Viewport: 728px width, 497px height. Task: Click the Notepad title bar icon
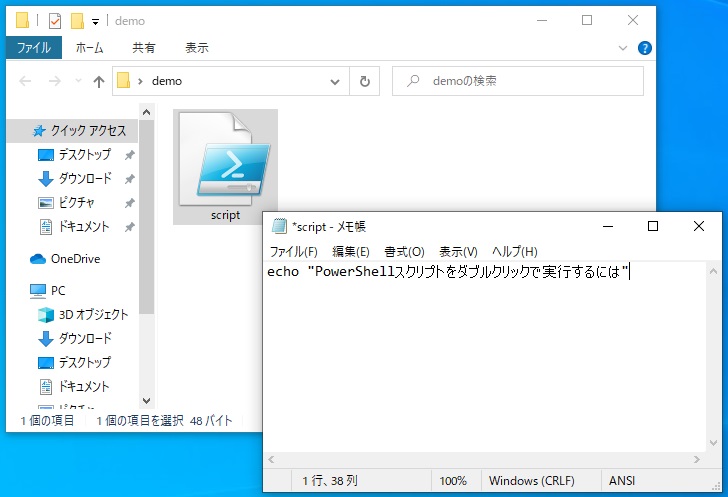[x=279, y=226]
